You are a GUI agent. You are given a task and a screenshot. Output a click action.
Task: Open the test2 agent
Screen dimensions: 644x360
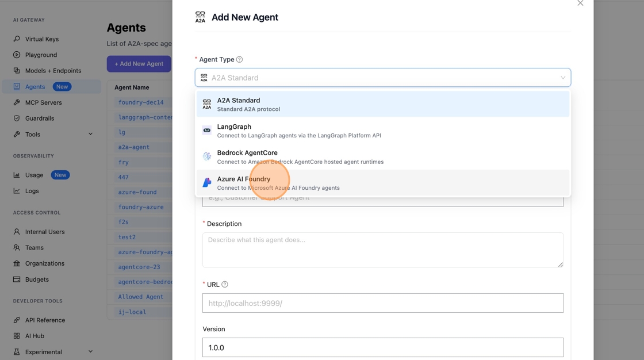pos(127,237)
